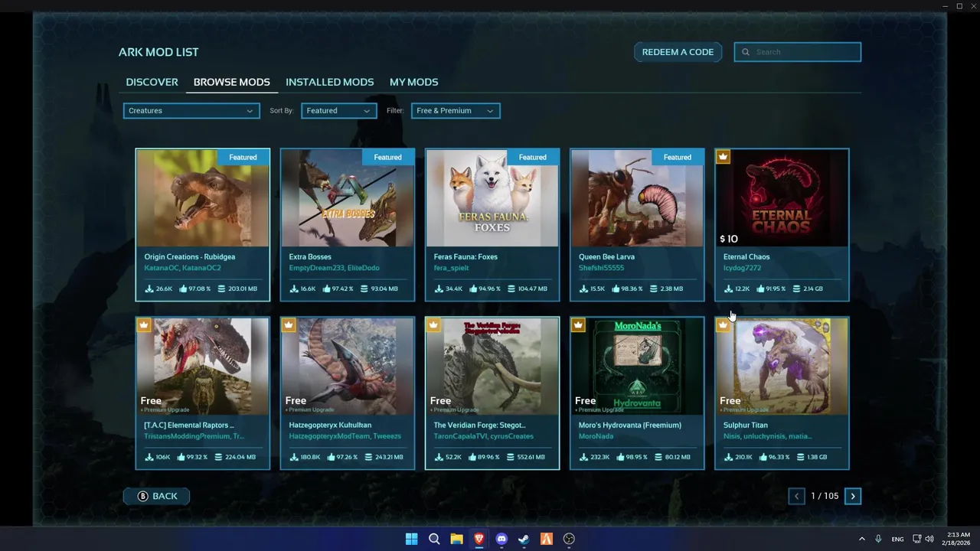
Task: Select the Browse Mods tab
Action: pos(231,82)
